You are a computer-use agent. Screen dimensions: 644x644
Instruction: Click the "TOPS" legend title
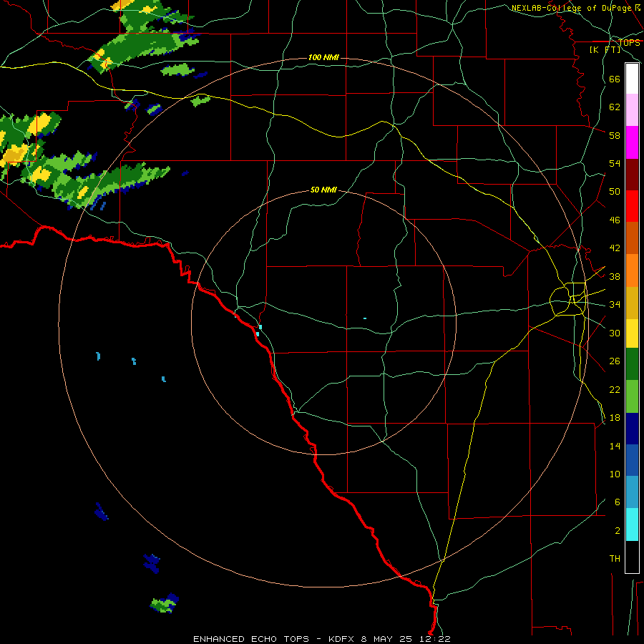click(629, 43)
